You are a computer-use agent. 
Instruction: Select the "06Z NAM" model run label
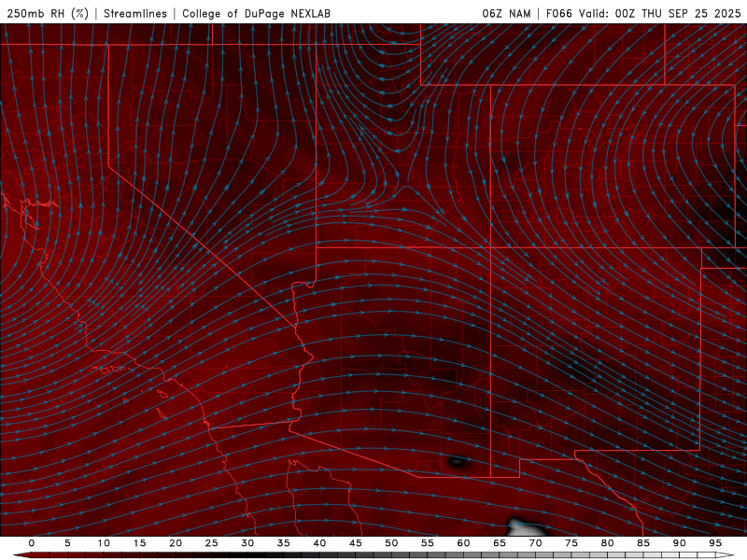(506, 13)
